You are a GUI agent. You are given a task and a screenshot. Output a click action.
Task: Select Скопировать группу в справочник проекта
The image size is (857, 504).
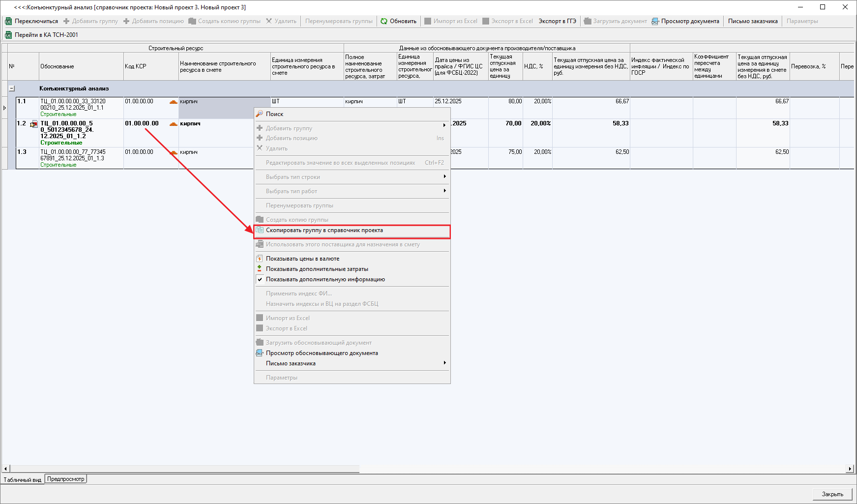click(x=324, y=230)
